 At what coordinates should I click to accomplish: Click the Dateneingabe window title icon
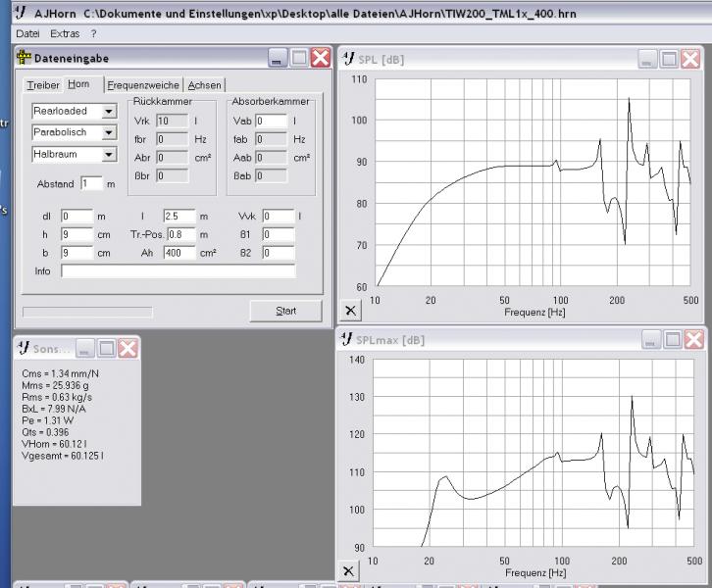tap(22, 58)
